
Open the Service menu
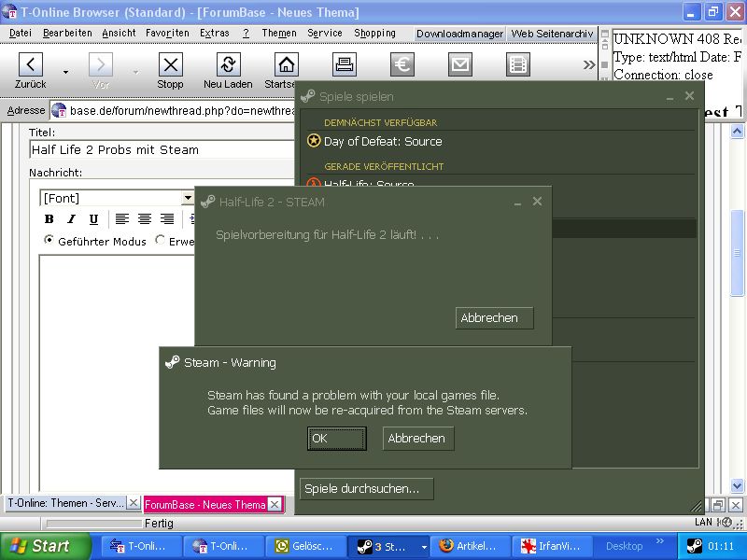324,33
